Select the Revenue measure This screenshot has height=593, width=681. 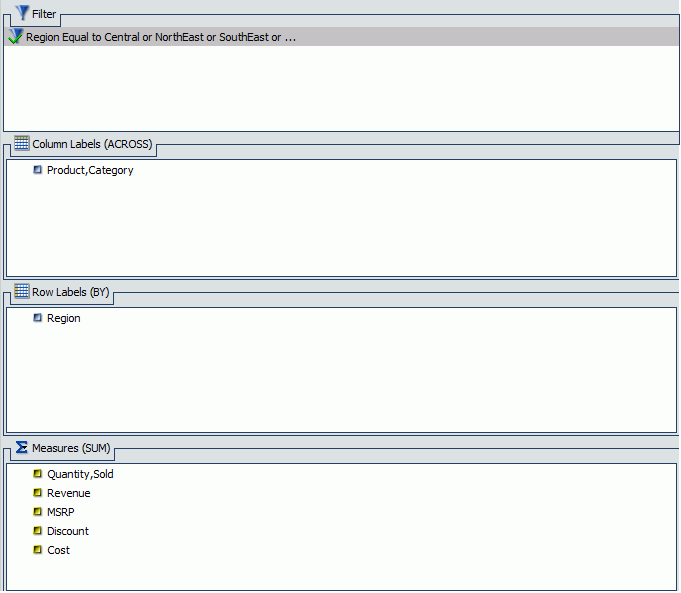tap(69, 493)
